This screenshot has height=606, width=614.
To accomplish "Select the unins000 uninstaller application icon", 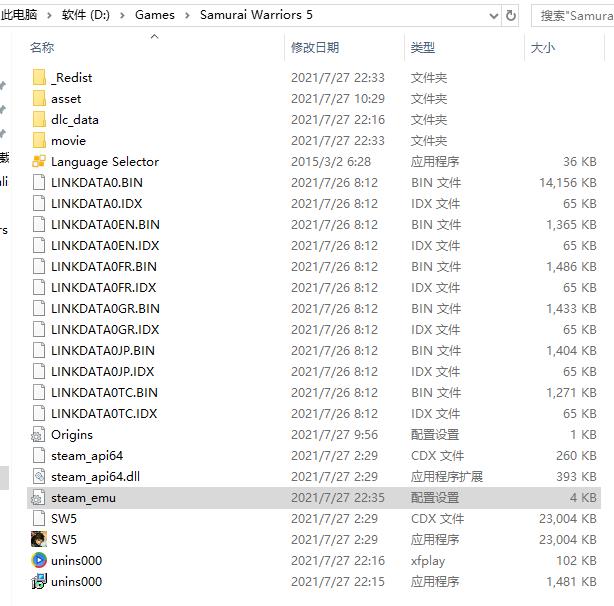I will coord(39,581).
